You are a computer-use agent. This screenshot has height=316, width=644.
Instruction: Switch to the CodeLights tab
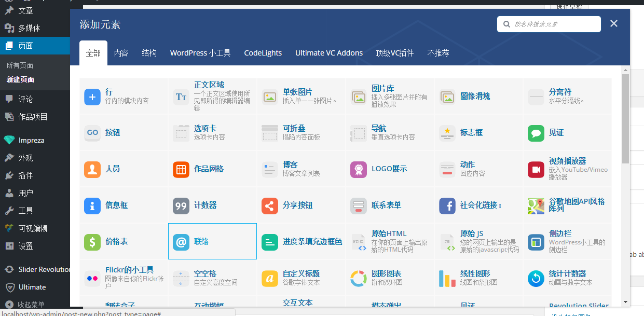coord(263,53)
